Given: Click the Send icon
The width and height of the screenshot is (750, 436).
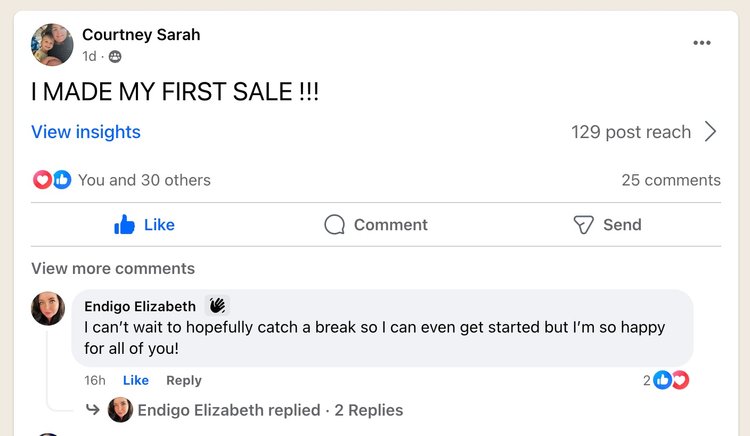Looking at the screenshot, I should (x=583, y=225).
